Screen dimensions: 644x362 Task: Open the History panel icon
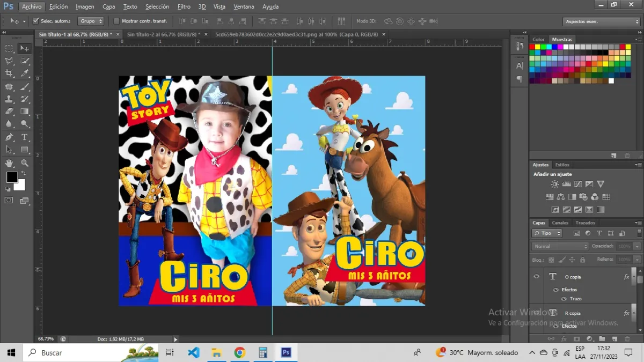(519, 47)
